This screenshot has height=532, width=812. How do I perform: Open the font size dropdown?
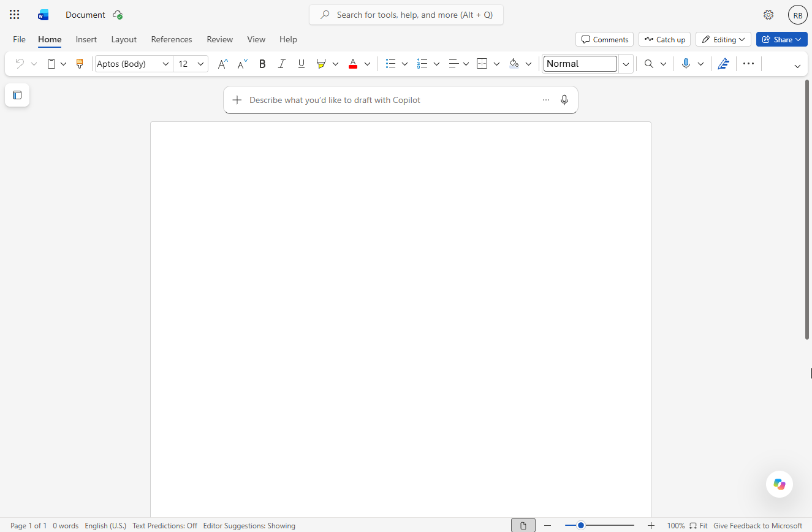coord(200,64)
